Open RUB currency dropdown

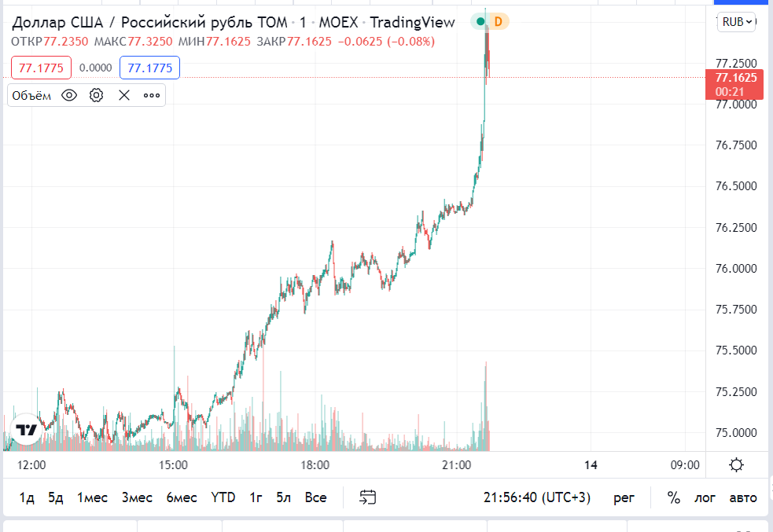pos(737,22)
